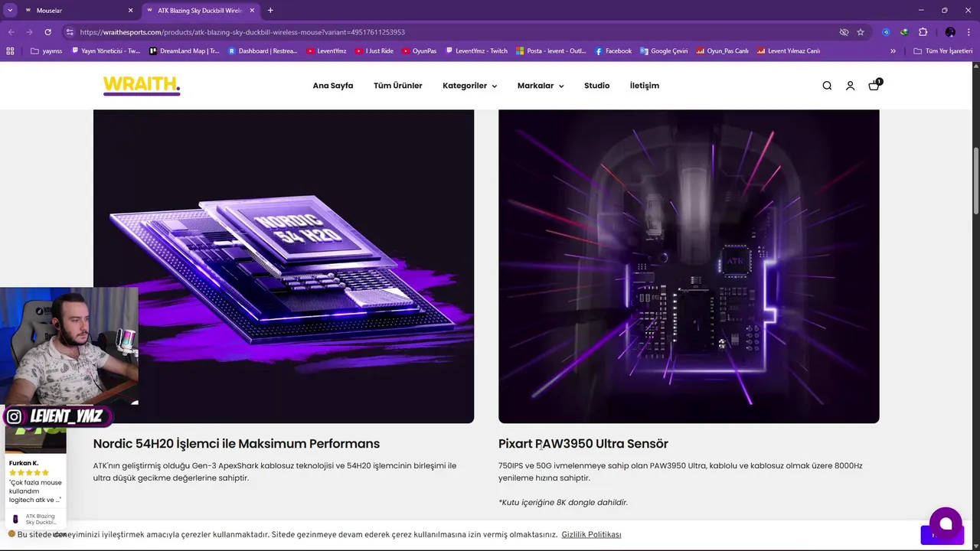
Task: Open site search magnifier icon
Action: [827, 86]
